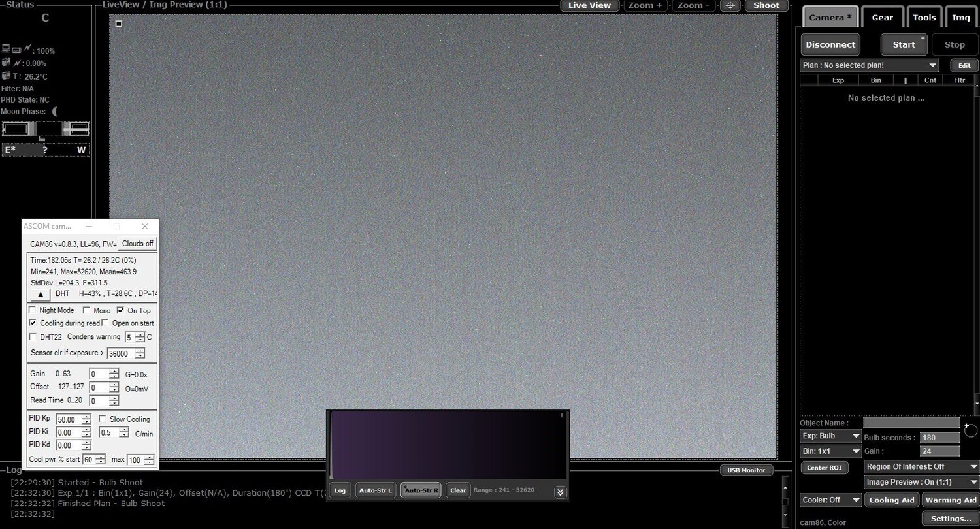Click inside the histogram display
This screenshot has width=980, height=529.
coord(448,445)
